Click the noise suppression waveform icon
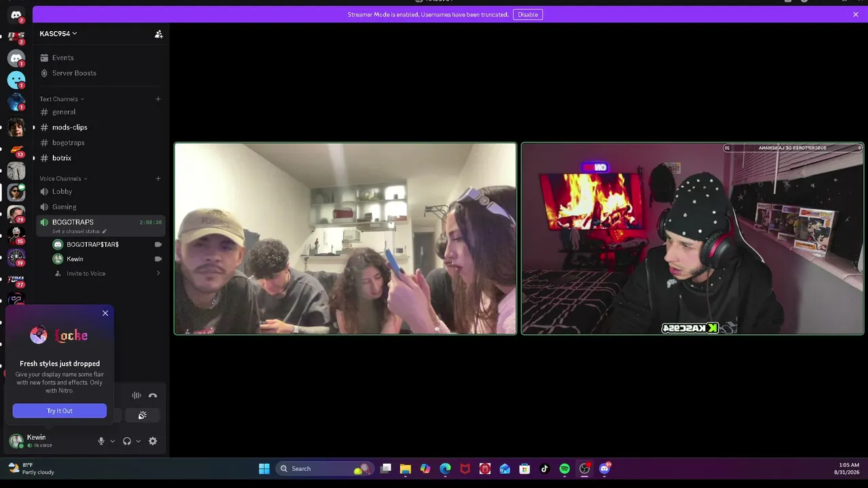The height and width of the screenshot is (488, 868). pos(136,396)
